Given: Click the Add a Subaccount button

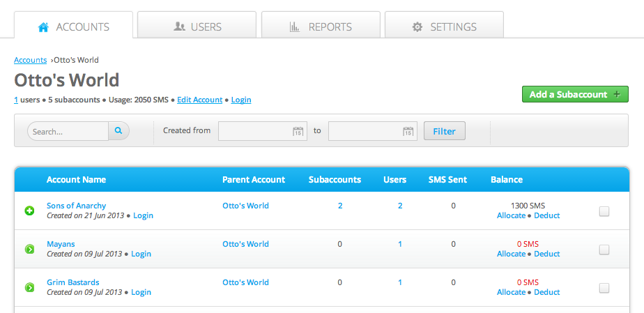Looking at the screenshot, I should (575, 94).
